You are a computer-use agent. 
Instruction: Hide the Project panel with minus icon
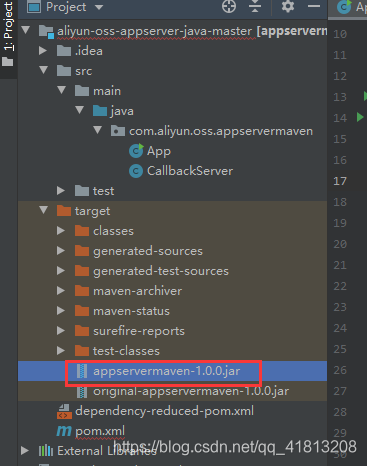coord(314,6)
